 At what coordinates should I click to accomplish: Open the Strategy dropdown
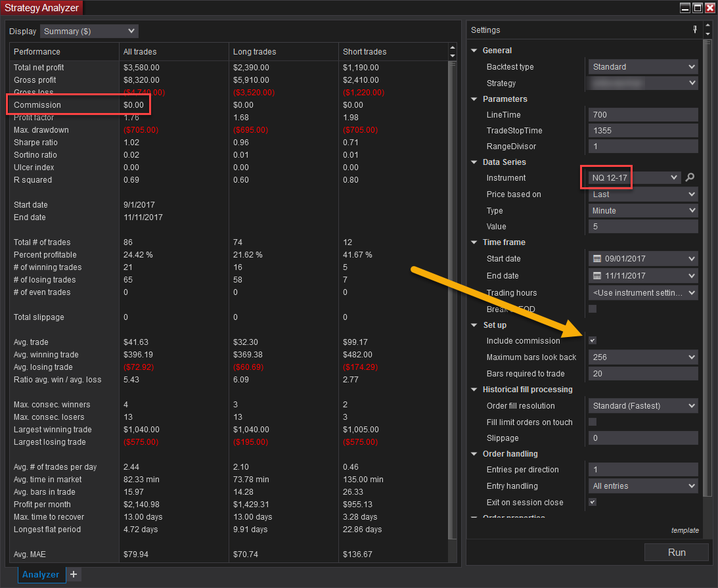(643, 83)
